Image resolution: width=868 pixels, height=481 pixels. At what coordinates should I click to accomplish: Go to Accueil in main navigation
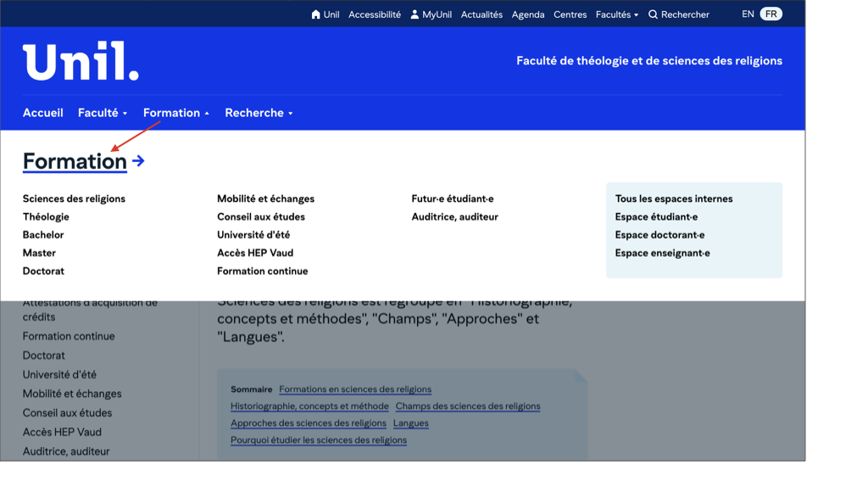(42, 113)
